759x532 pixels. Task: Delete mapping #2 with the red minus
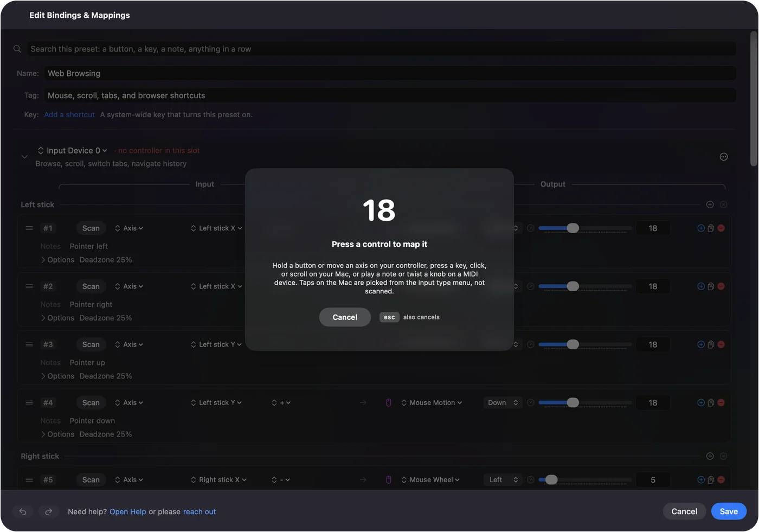coord(721,286)
